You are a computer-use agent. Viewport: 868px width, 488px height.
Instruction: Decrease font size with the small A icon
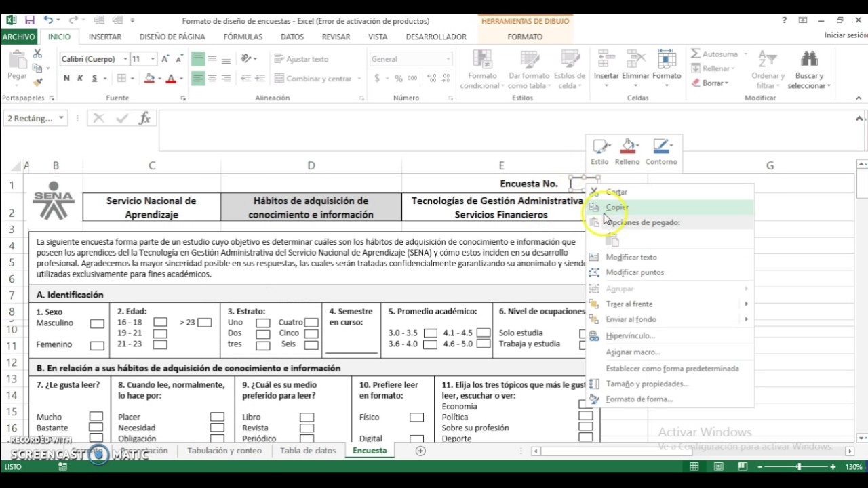[x=180, y=59]
